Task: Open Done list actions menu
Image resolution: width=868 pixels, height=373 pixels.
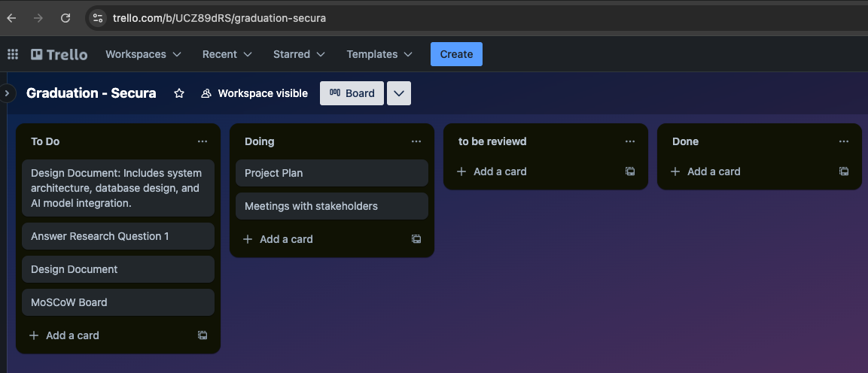Action: coord(844,141)
